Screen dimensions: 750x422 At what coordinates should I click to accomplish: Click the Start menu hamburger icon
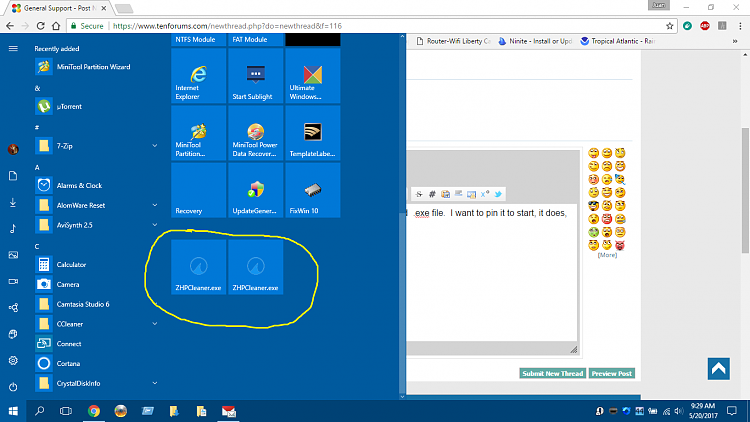pos(13,48)
